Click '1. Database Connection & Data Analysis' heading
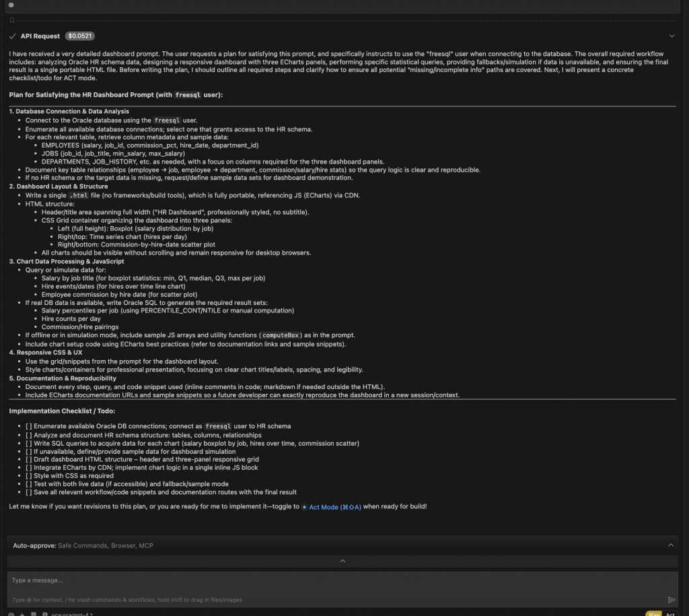 (69, 111)
